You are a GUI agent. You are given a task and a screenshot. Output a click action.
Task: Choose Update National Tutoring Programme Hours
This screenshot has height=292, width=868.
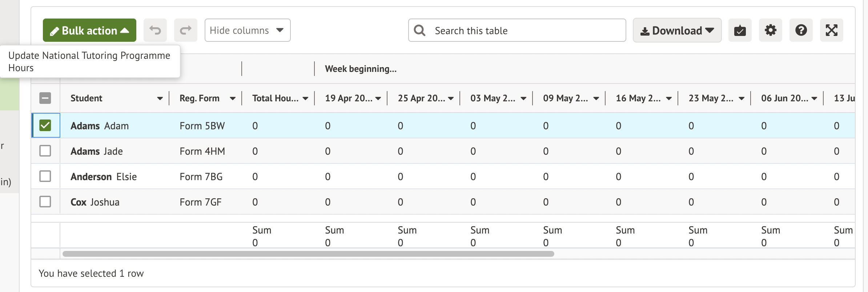(89, 61)
